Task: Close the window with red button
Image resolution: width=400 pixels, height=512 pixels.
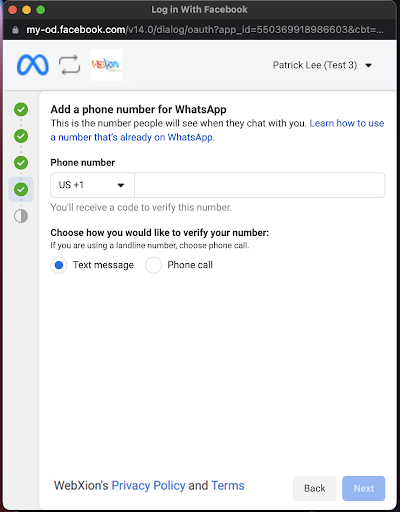Action: [x=13, y=10]
